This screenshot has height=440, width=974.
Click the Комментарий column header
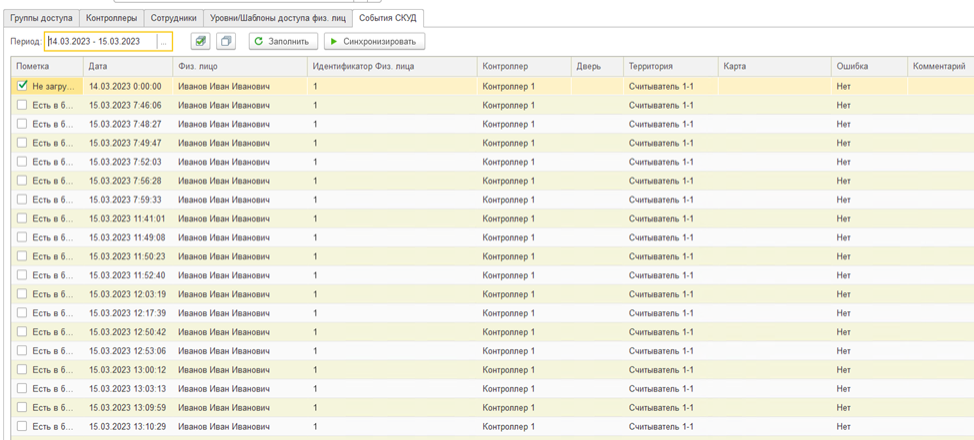[941, 66]
